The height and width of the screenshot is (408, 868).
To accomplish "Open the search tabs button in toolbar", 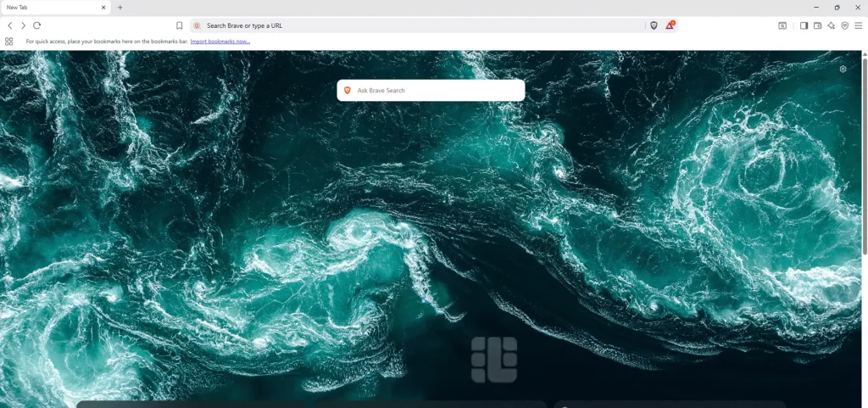I will point(782,25).
